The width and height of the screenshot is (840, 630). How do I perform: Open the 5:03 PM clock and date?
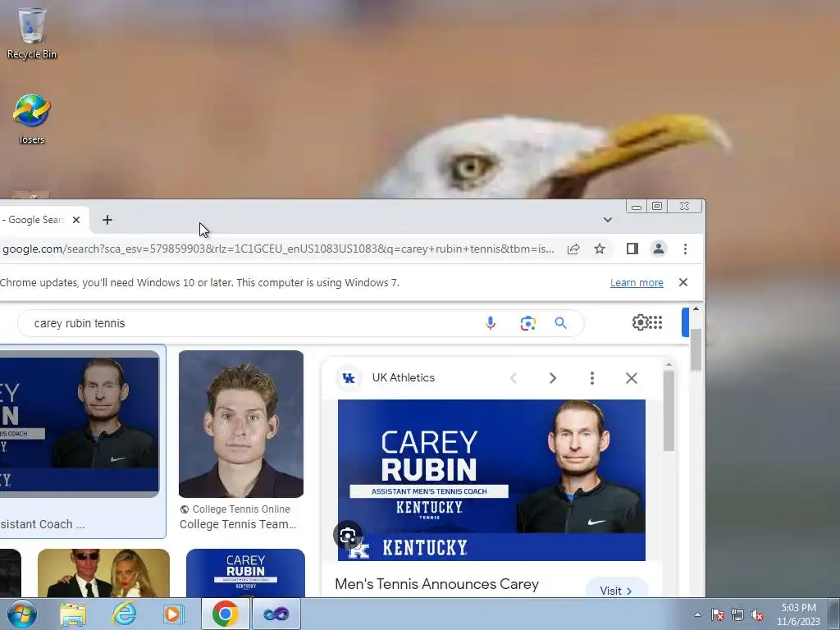798,614
